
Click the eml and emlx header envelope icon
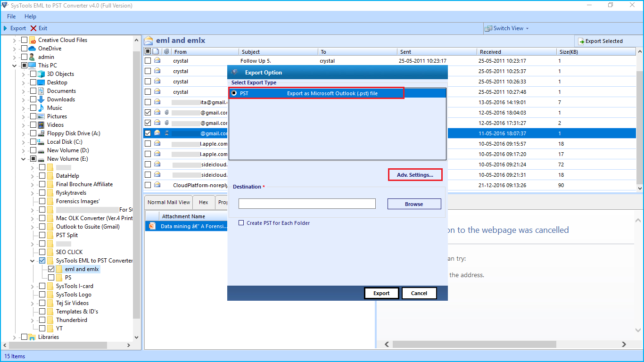click(149, 41)
